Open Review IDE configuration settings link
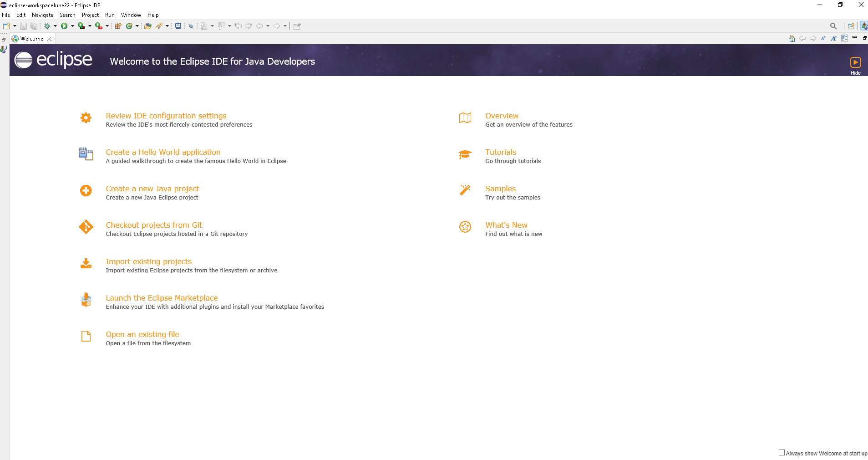 point(166,116)
